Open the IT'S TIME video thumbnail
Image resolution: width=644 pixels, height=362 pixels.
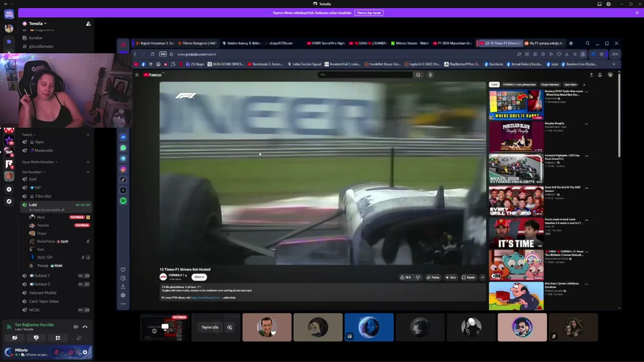516,234
